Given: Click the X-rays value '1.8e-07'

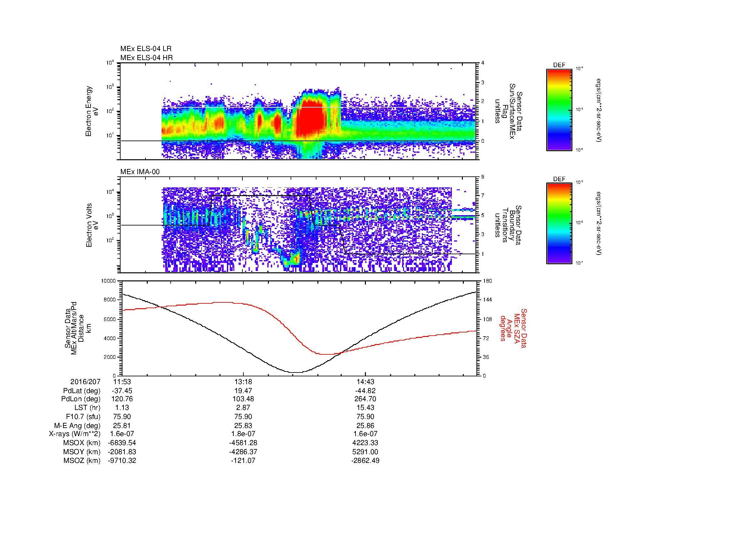Looking at the screenshot, I should pos(243,434).
